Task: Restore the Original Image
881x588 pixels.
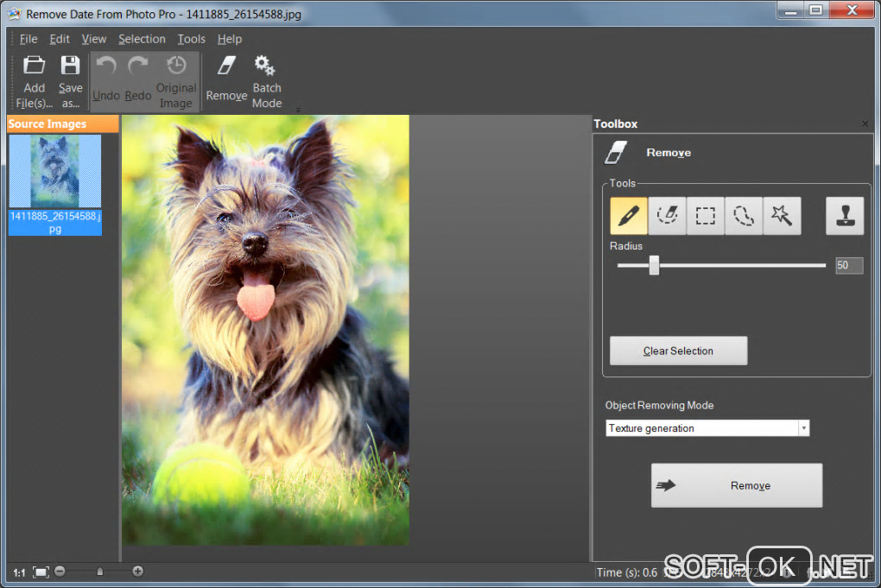Action: (176, 80)
